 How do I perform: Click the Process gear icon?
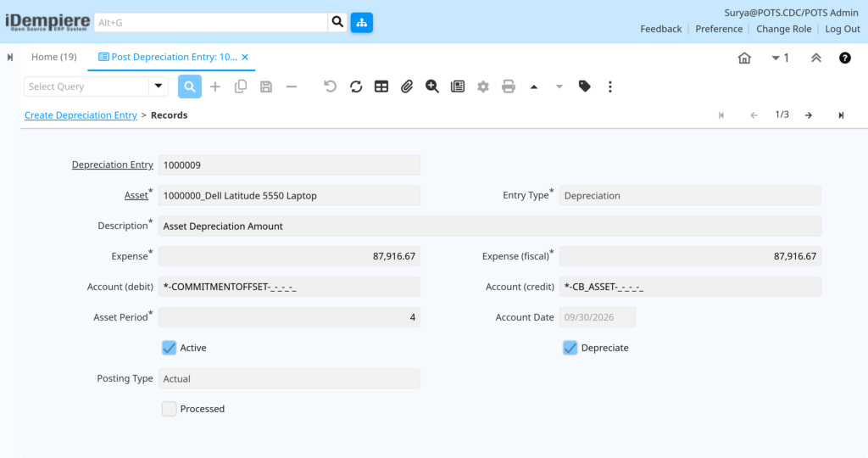click(x=483, y=87)
